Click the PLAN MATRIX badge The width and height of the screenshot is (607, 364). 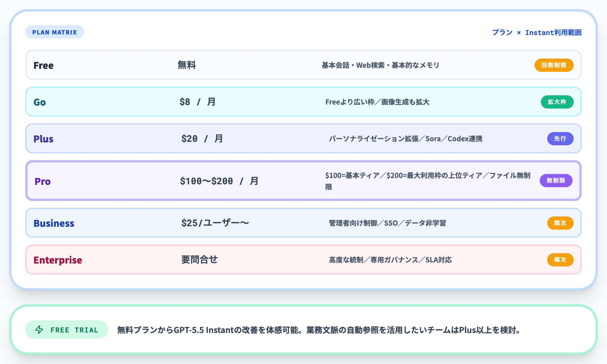coord(55,32)
